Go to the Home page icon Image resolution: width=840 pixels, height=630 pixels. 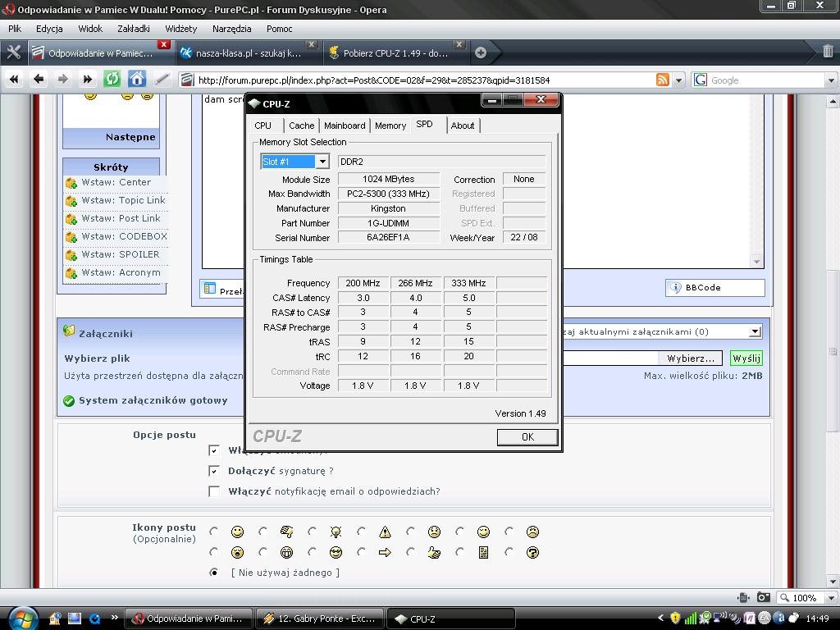point(137,80)
